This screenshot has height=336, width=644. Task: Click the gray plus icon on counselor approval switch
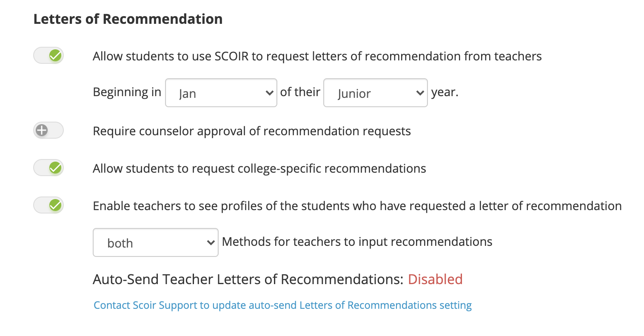point(42,130)
